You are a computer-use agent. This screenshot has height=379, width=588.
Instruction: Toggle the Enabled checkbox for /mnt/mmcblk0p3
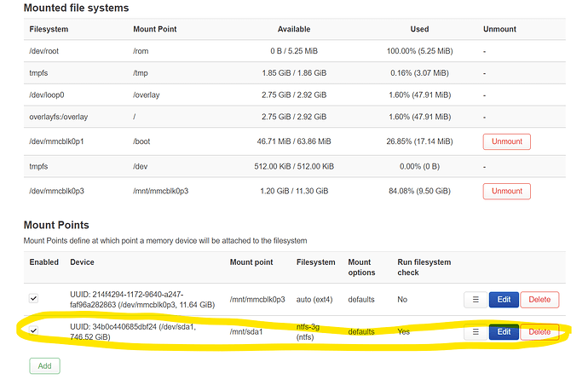(34, 298)
